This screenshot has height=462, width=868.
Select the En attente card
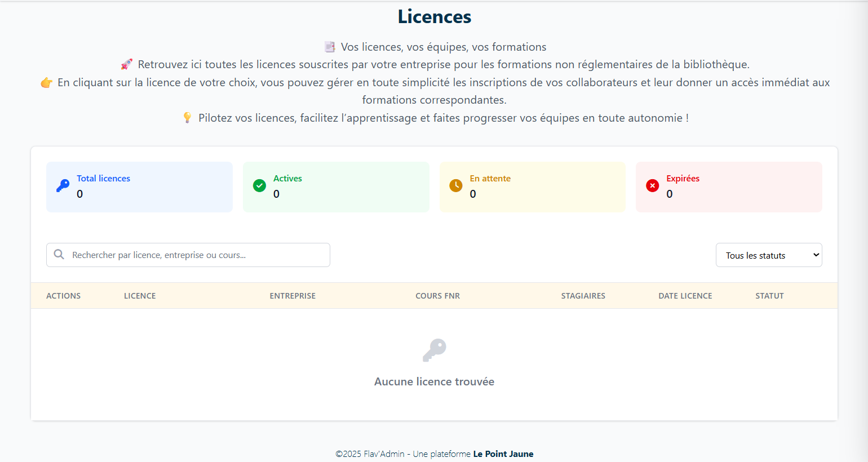coord(533,187)
